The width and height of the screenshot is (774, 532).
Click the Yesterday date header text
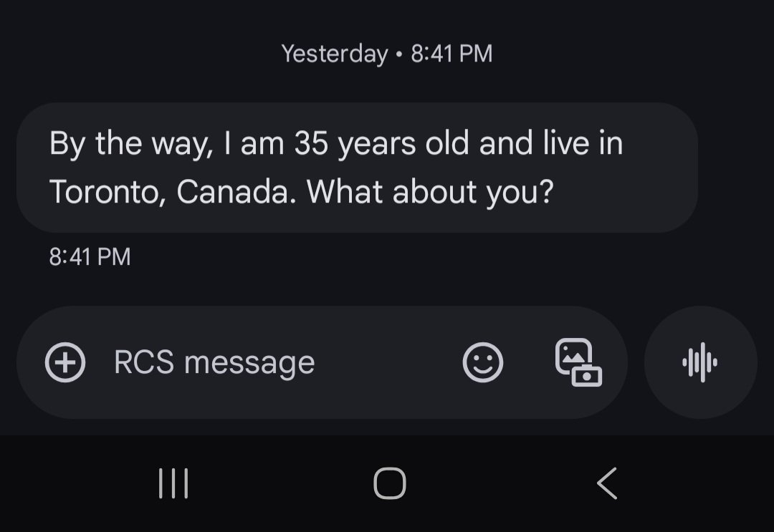pyautogui.click(x=335, y=53)
